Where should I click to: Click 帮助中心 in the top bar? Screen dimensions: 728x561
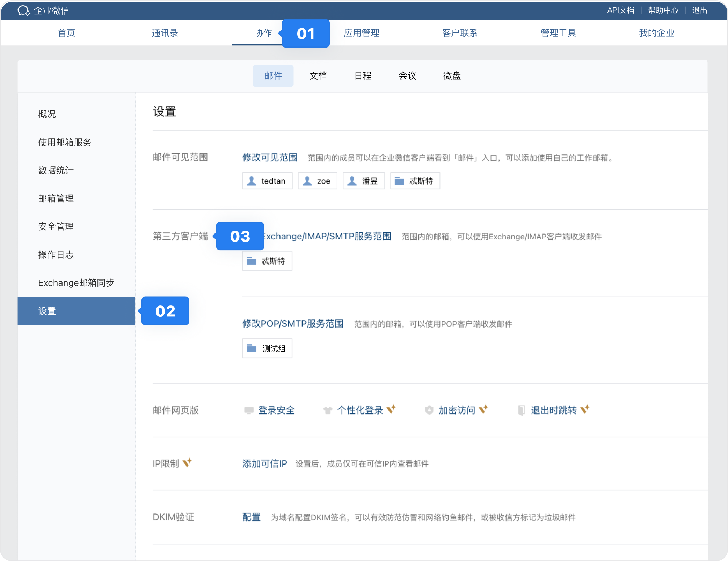tap(663, 10)
